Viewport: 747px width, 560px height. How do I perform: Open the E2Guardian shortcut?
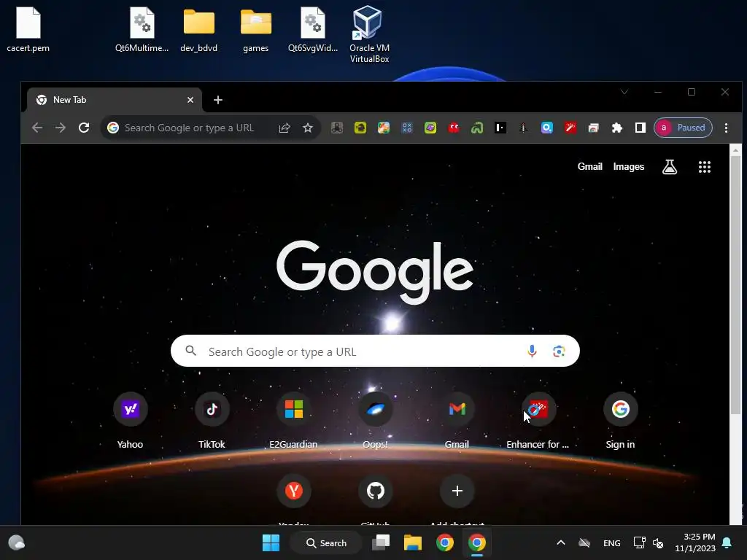click(293, 421)
